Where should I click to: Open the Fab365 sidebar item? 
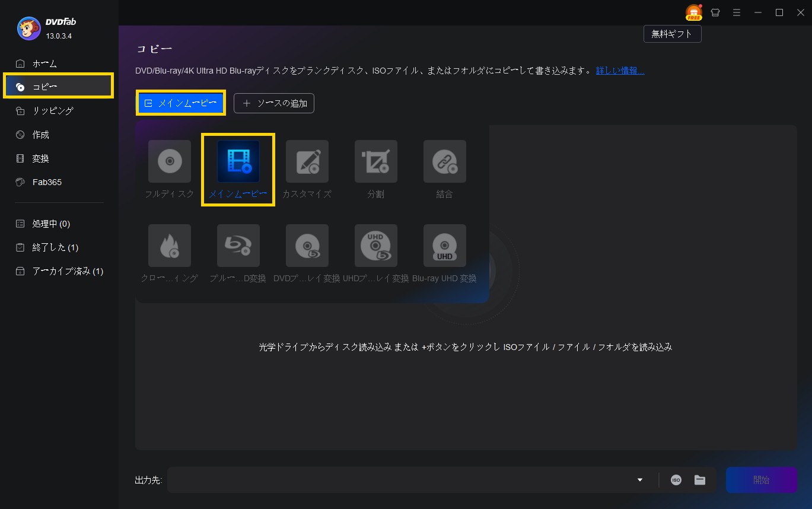(59, 182)
